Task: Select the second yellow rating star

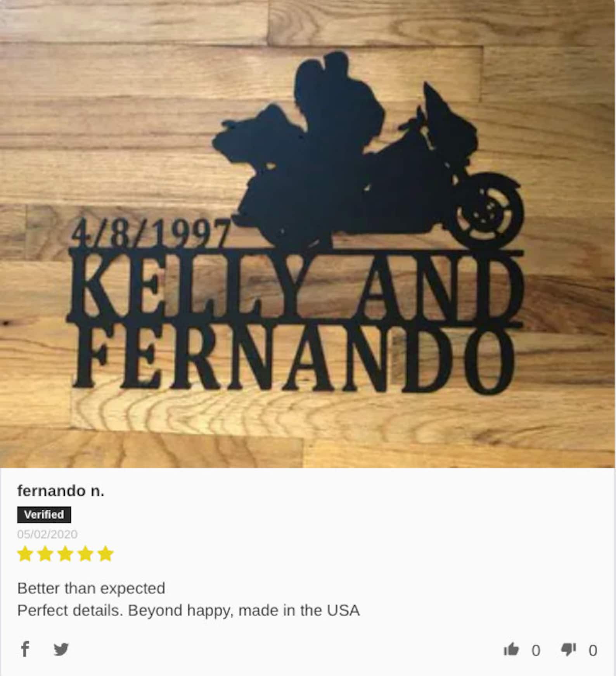Action: [x=45, y=554]
